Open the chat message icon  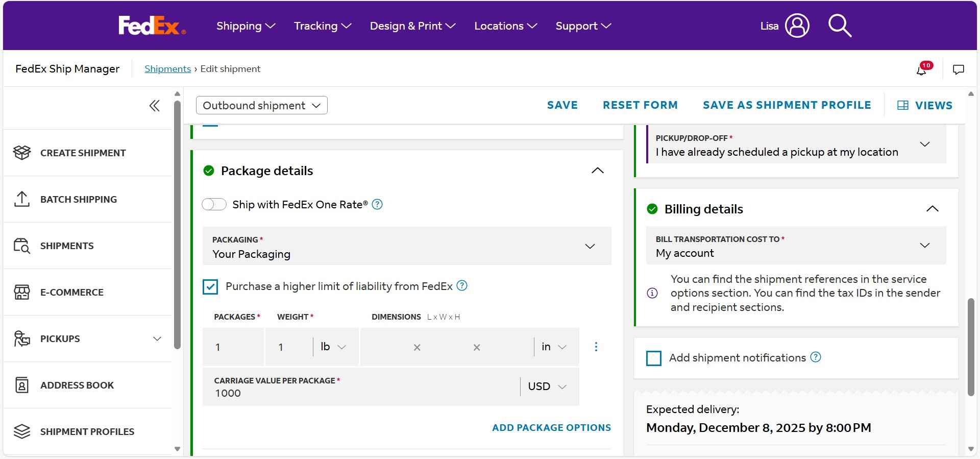point(958,69)
